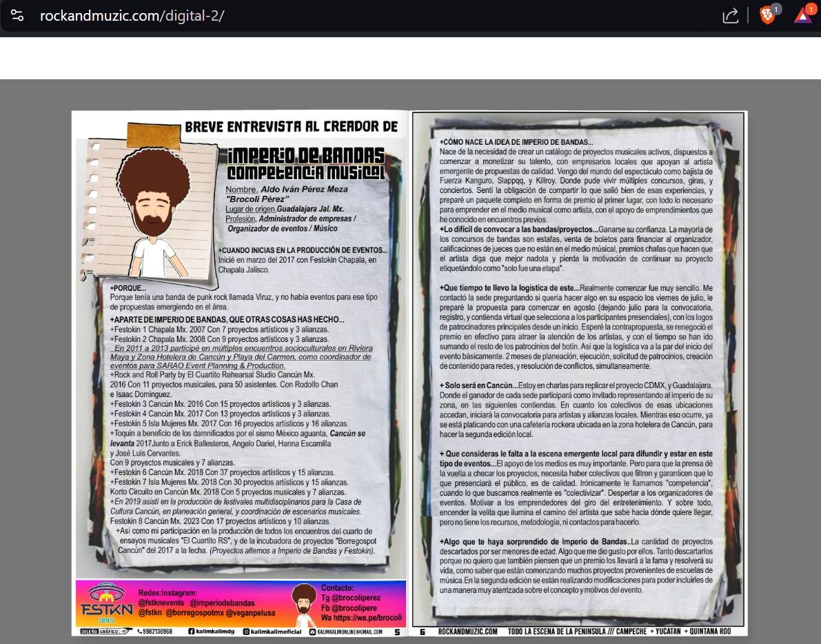
Task: Click the Instagram icon beside kalimkalimoficial
Action: click(245, 632)
